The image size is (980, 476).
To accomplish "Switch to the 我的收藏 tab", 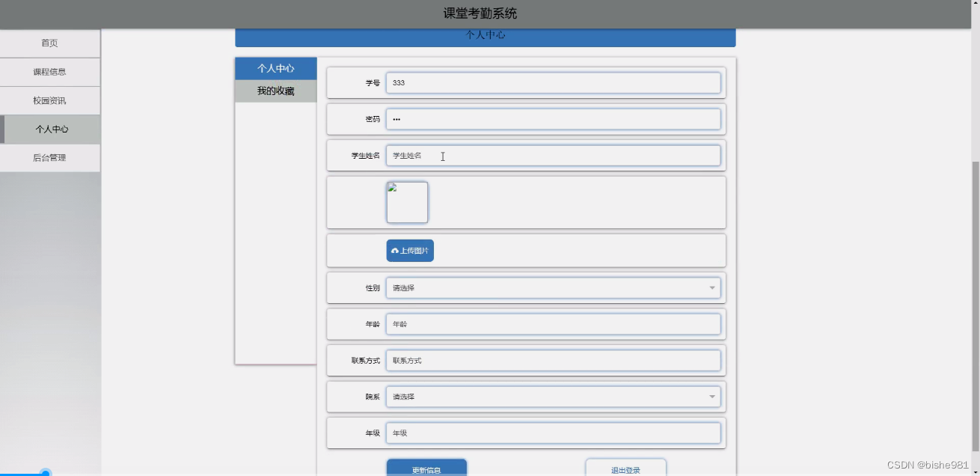I will click(x=275, y=91).
